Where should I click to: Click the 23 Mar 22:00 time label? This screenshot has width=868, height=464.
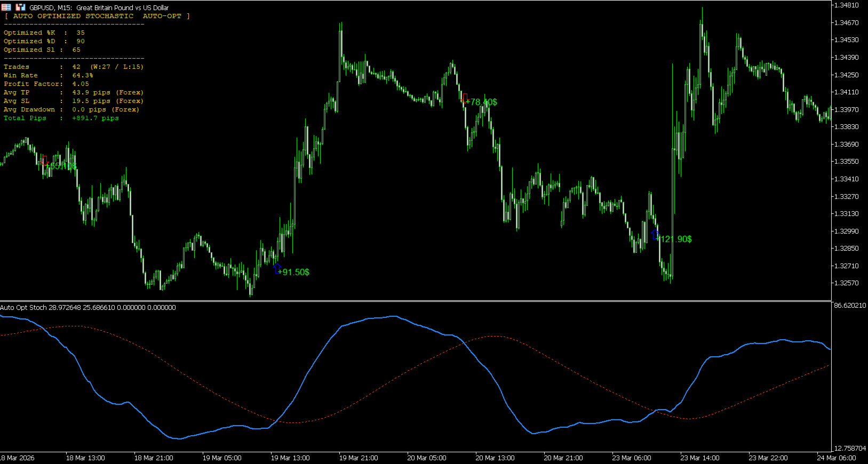(768, 458)
